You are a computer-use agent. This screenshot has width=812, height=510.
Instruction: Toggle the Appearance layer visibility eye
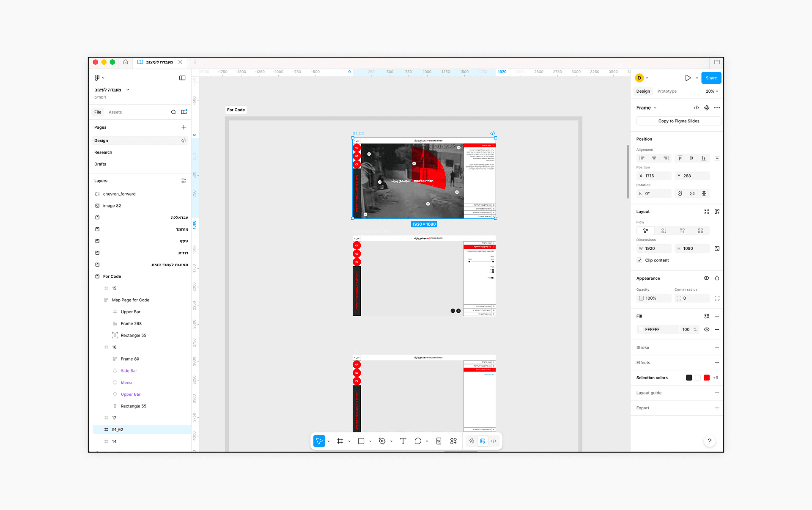click(x=706, y=278)
